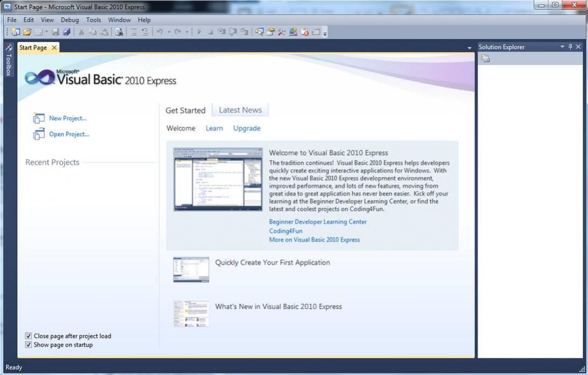Open Solution Explorer window position dropdown
Viewport: 588px width, 375px height.
click(x=562, y=47)
